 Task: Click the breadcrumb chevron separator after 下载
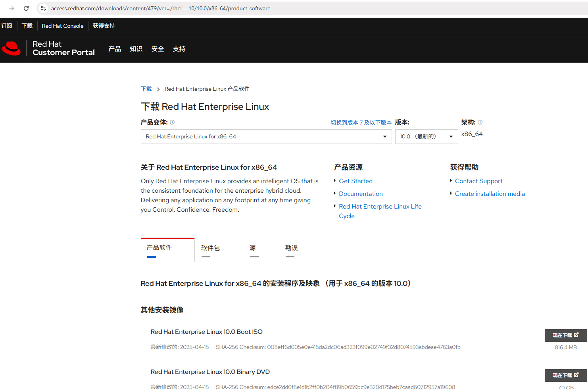[158, 89]
